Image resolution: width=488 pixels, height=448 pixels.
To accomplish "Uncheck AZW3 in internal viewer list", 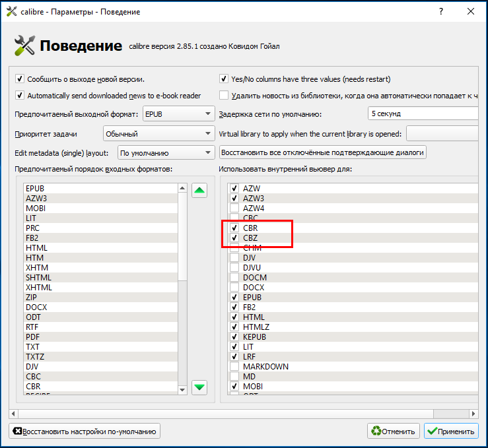I will point(234,199).
